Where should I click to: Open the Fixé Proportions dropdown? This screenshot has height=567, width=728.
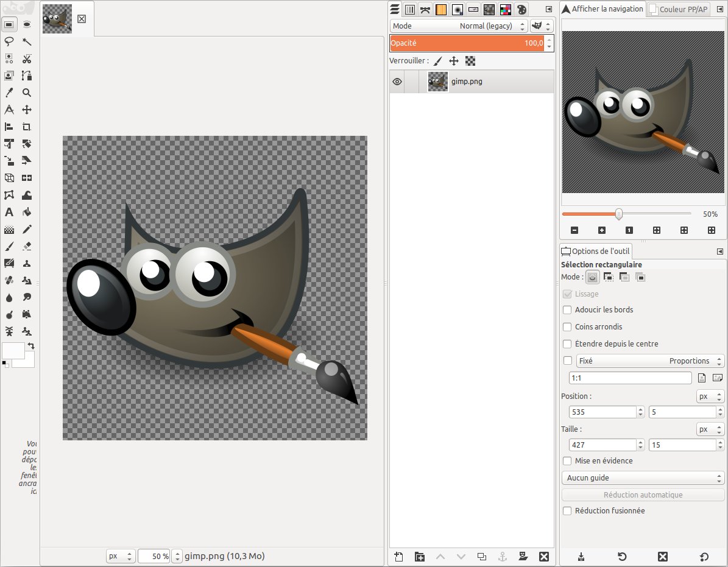(x=650, y=361)
